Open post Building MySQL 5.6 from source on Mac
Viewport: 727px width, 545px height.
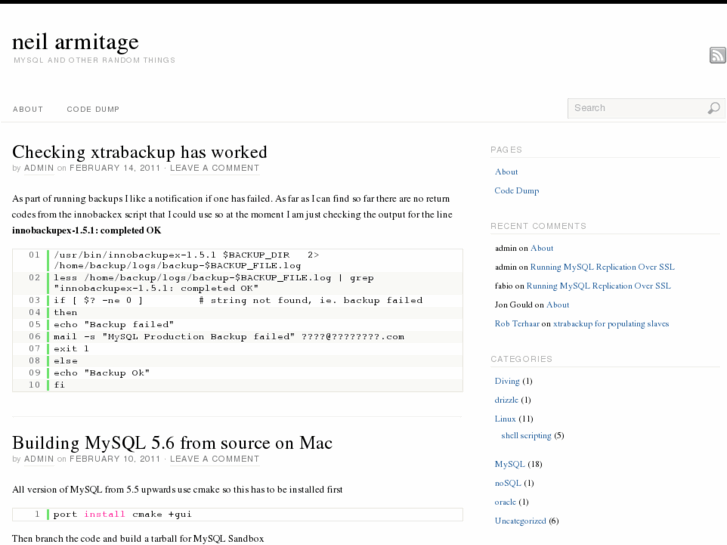pyautogui.click(x=172, y=443)
